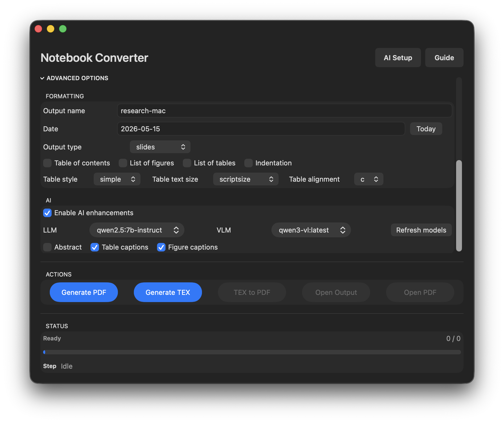This screenshot has height=423, width=504.
Task: Maximize window with green button
Action: click(63, 29)
